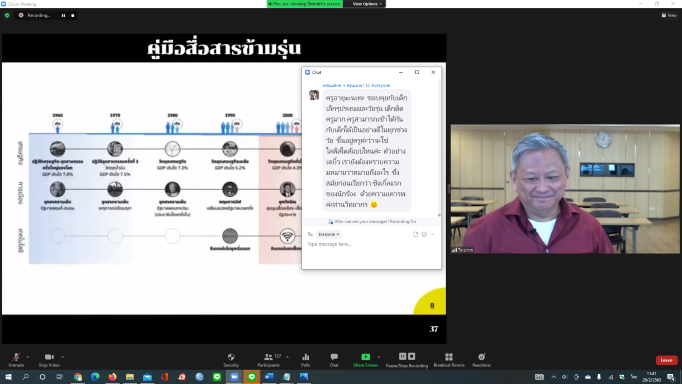Open Firefox from taskbar
Viewport: 682px width, 384px height.
[113, 377]
